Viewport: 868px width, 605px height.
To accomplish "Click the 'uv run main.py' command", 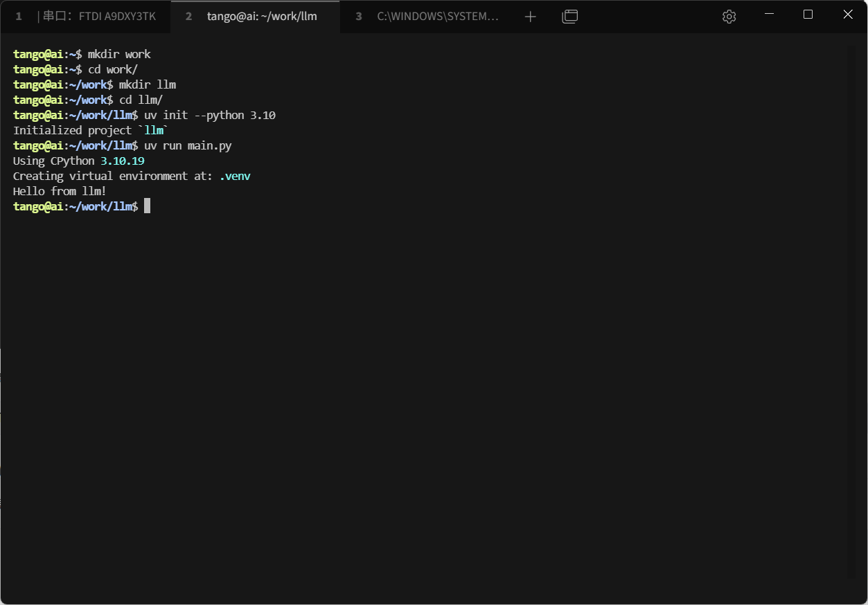I will (x=188, y=145).
